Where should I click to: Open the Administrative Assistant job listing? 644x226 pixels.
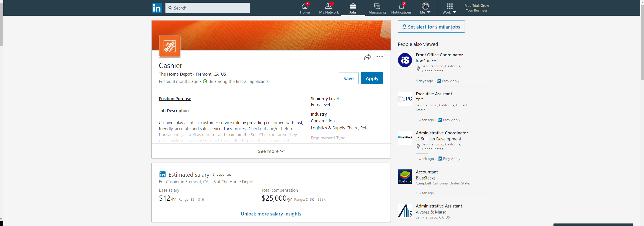pyautogui.click(x=439, y=206)
